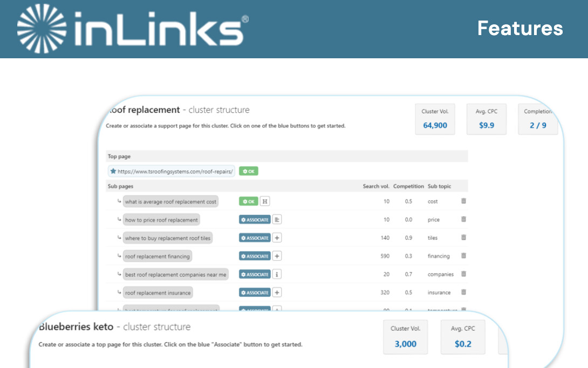This screenshot has height=368, width=588.
Task: Click the sub topic 'cost' cell
Action: pyautogui.click(x=433, y=201)
